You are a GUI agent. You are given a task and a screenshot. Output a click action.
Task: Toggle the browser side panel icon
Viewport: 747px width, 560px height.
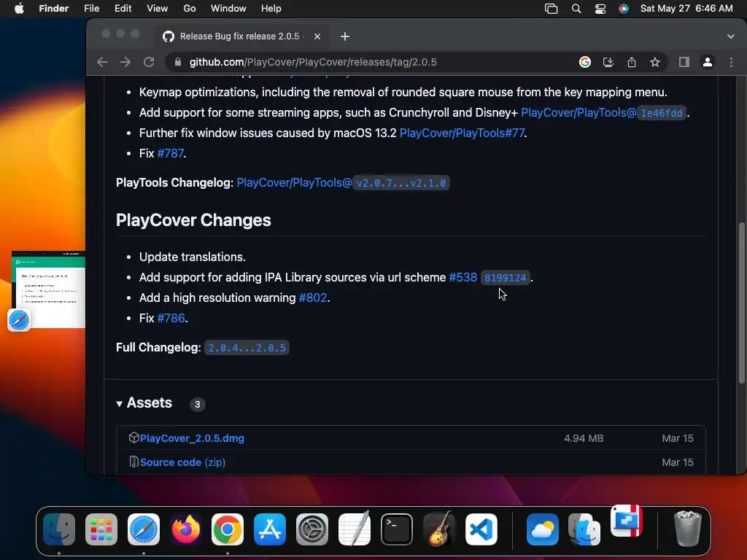(x=684, y=62)
